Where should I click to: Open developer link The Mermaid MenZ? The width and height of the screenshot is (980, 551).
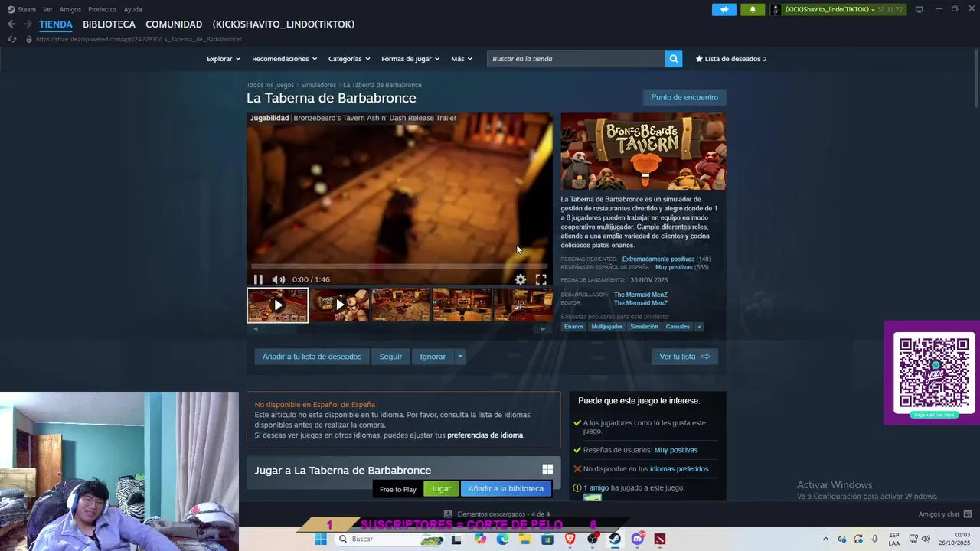tap(640, 295)
